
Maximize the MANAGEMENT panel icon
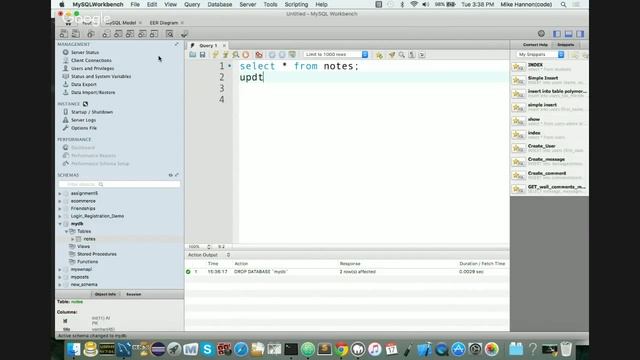point(177,44)
